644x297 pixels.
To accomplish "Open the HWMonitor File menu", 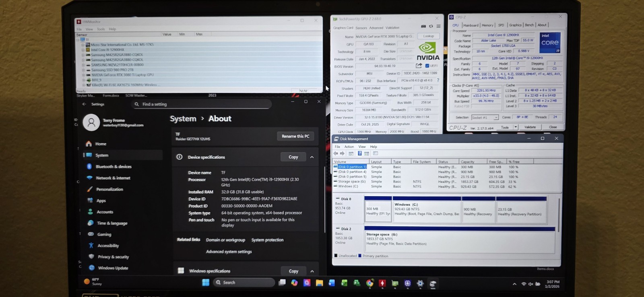I will pyautogui.click(x=79, y=29).
